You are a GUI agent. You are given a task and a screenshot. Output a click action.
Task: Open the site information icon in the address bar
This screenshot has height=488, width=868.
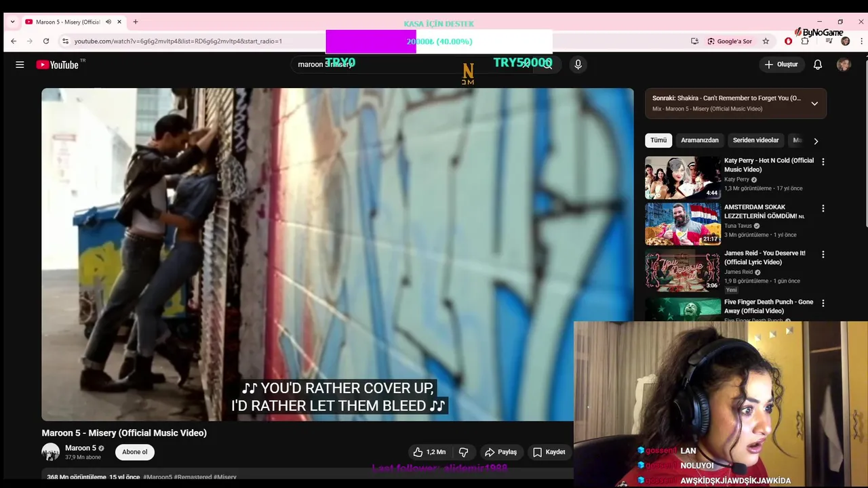pyautogui.click(x=65, y=41)
